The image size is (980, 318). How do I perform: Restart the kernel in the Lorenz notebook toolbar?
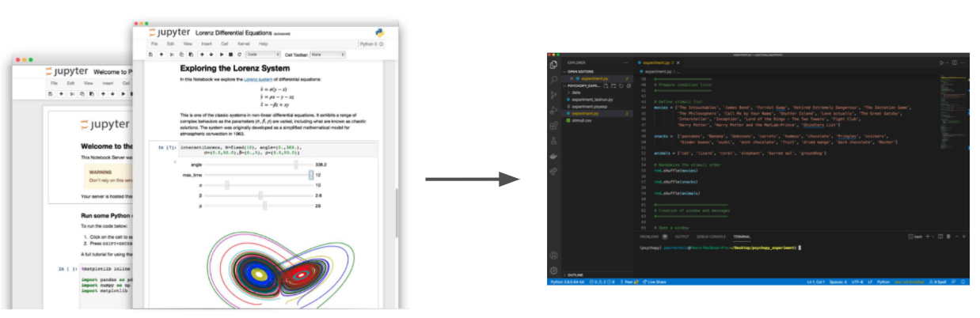239,55
